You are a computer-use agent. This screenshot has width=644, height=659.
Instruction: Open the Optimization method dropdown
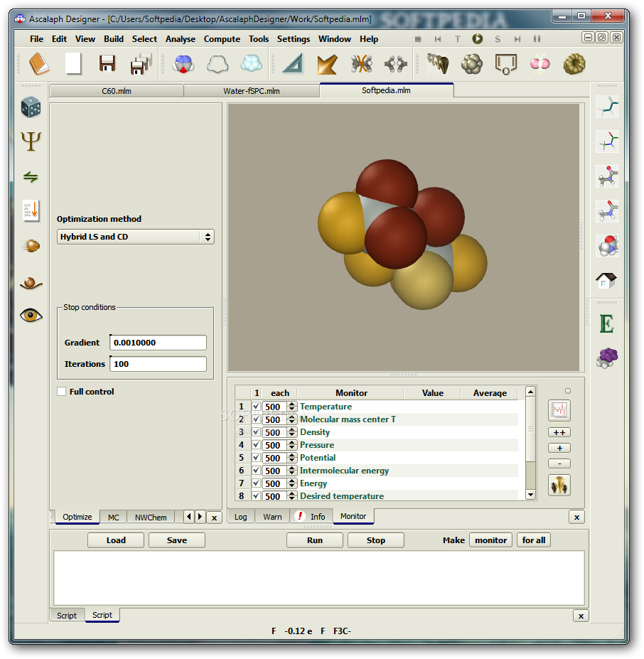pos(135,237)
